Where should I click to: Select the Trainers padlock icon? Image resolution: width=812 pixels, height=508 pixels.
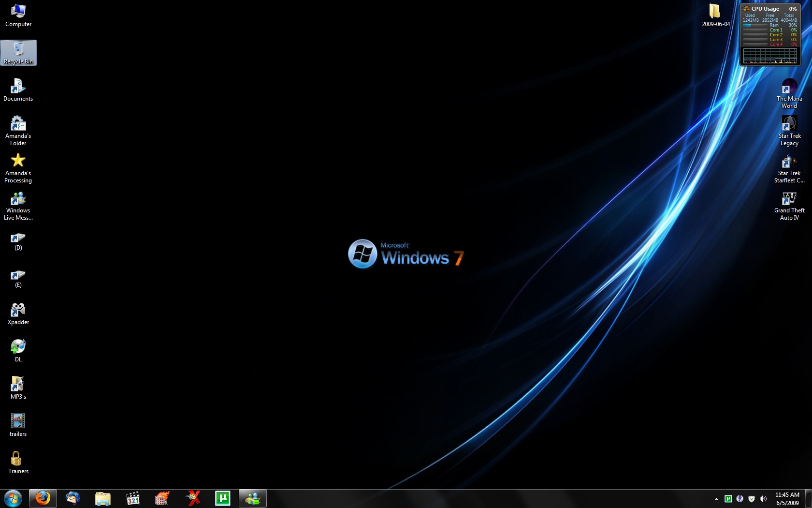click(18, 463)
